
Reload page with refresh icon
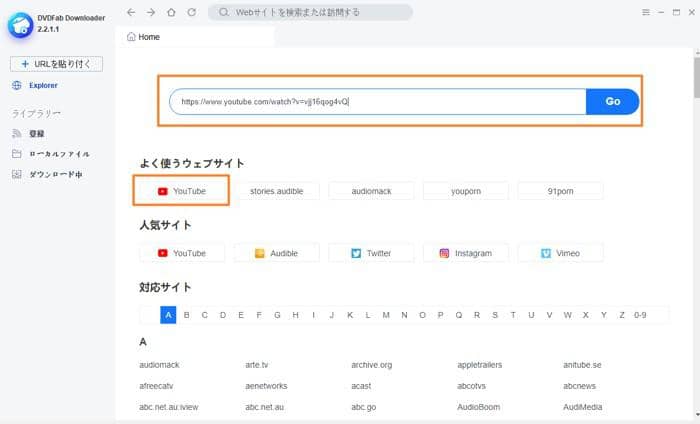coord(192,12)
